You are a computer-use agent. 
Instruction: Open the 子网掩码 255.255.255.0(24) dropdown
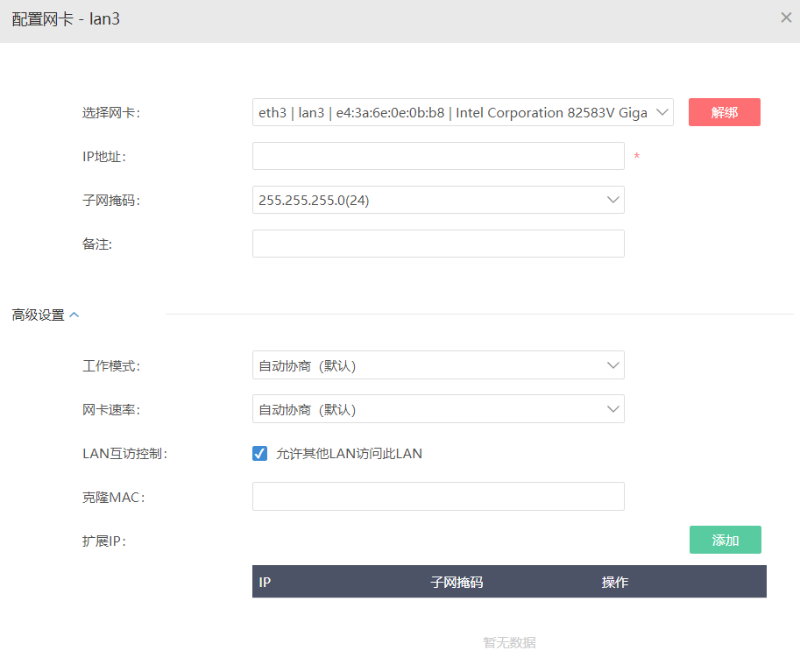pyautogui.click(x=438, y=200)
